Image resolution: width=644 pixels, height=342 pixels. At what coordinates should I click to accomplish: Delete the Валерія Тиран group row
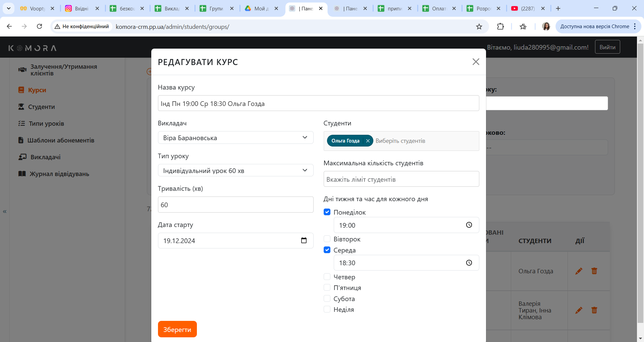click(594, 310)
